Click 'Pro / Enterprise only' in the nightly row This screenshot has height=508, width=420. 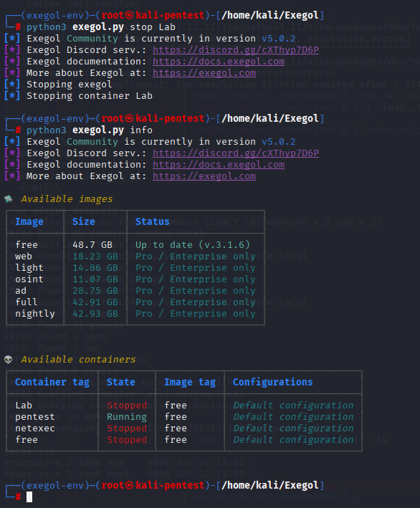[x=196, y=314]
